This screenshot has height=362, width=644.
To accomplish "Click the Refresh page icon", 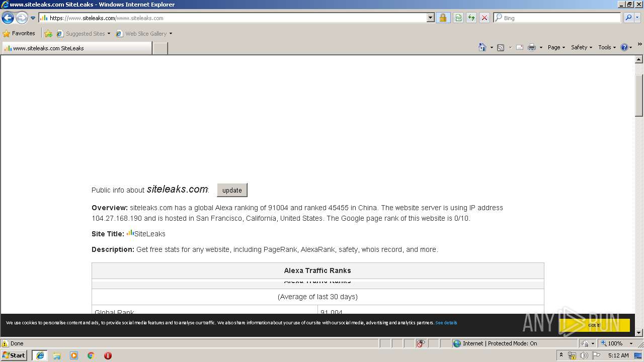I will pos(471,18).
